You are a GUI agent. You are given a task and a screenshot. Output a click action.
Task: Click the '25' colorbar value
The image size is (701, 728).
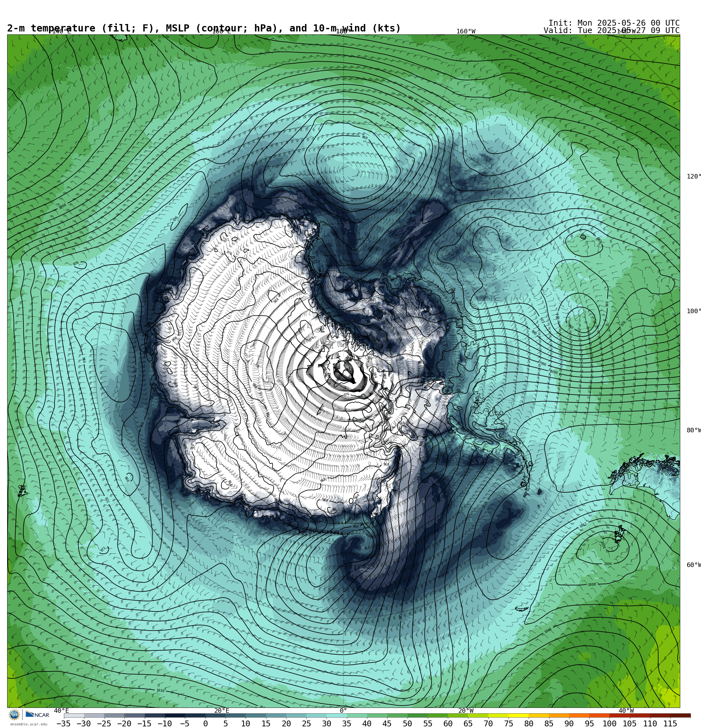306,723
